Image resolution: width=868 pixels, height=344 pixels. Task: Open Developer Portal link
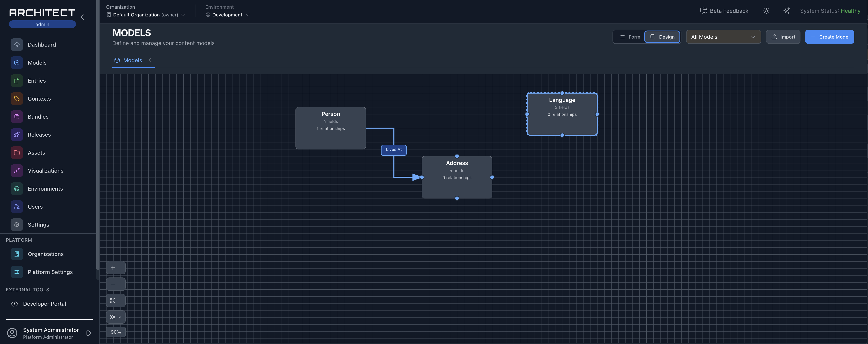point(44,303)
